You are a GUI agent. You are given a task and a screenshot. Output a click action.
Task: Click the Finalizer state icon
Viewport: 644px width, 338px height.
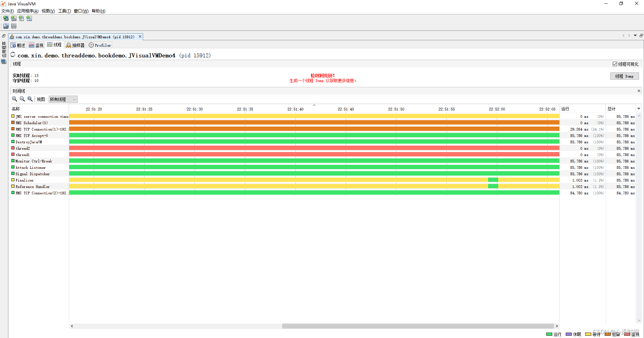coord(13,180)
